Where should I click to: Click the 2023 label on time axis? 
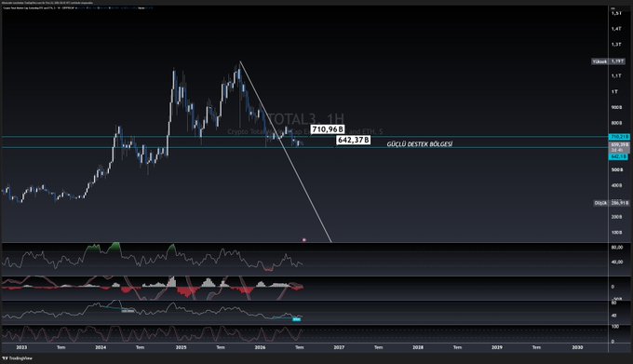click(x=21, y=347)
